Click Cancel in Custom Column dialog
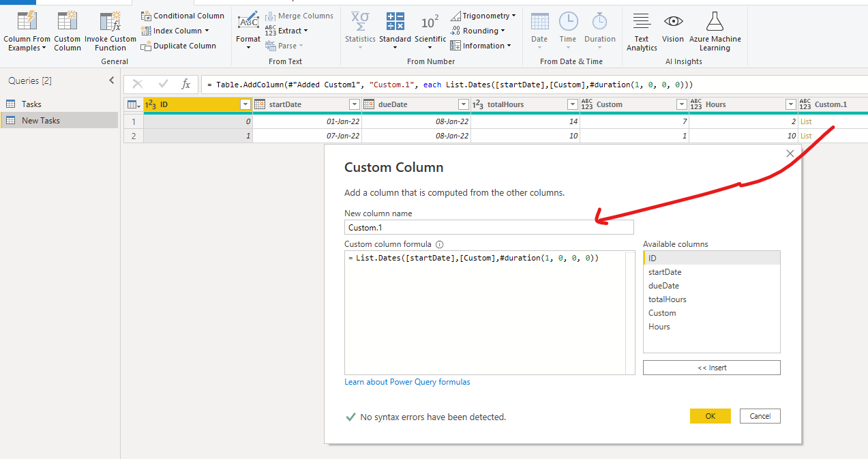Viewport: 868px width, 459px height. coord(760,416)
